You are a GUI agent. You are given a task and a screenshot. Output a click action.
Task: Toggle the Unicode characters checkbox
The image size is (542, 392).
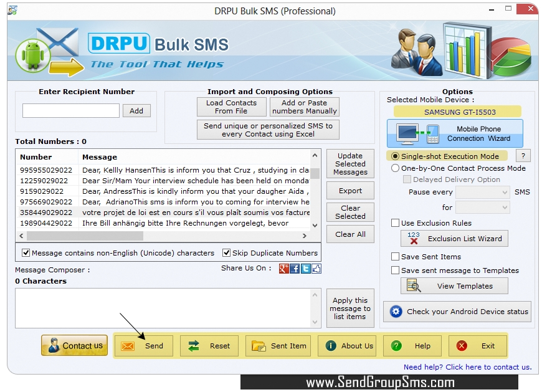pyautogui.click(x=26, y=253)
